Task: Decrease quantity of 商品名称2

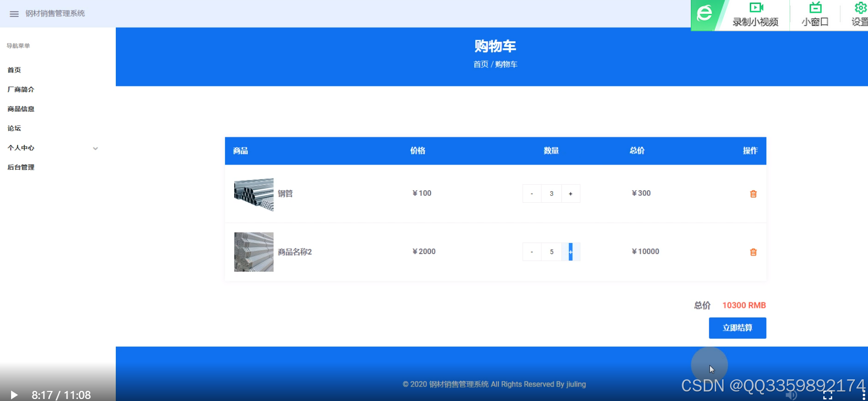Action: [532, 252]
